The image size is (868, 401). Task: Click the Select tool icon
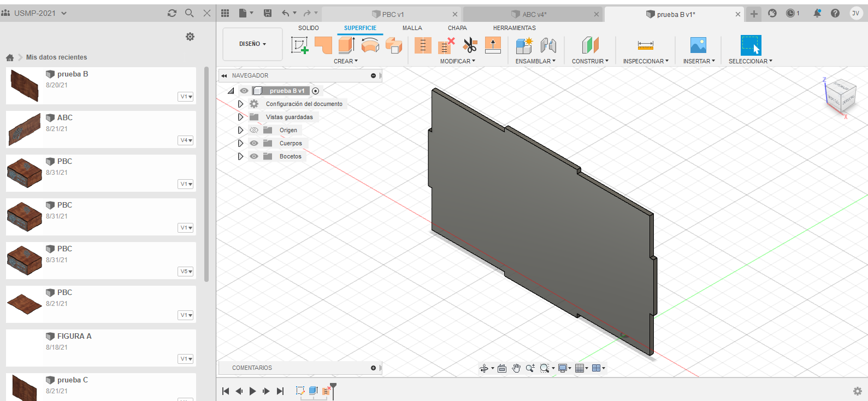click(x=751, y=45)
